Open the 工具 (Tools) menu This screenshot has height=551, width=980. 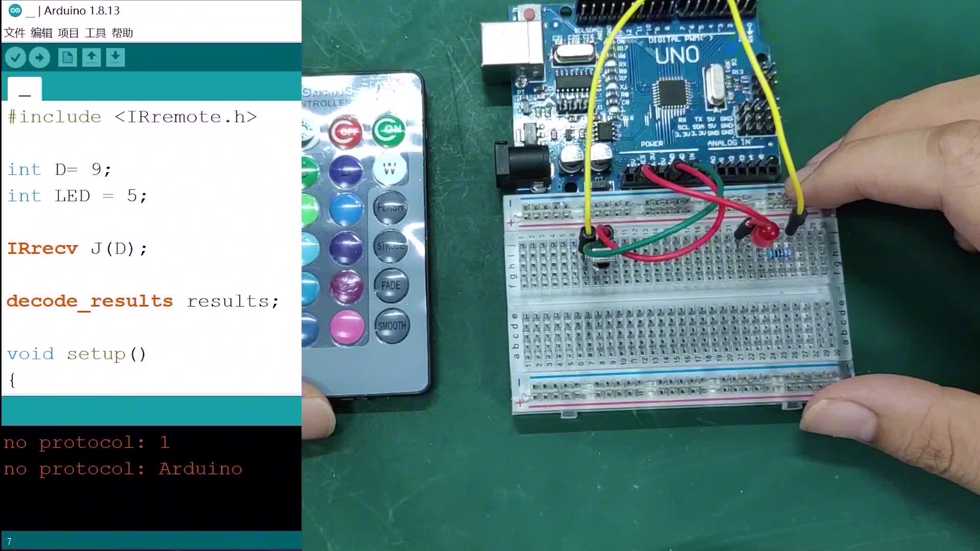pos(96,32)
